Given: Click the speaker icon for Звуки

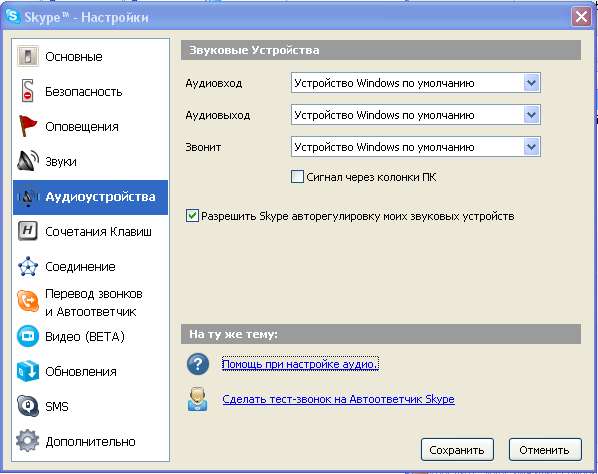Looking at the screenshot, I should tap(27, 161).
